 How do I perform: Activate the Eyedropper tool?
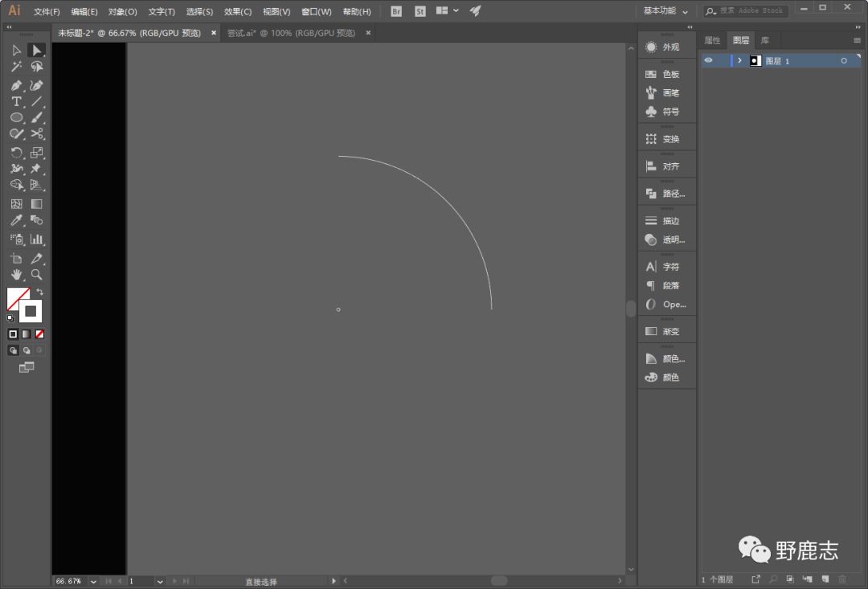pos(16,220)
